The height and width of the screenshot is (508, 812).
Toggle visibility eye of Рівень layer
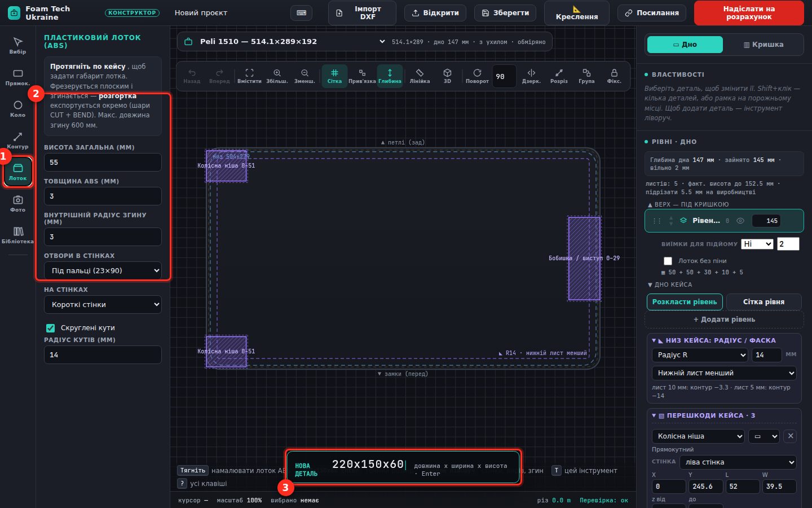click(x=740, y=221)
